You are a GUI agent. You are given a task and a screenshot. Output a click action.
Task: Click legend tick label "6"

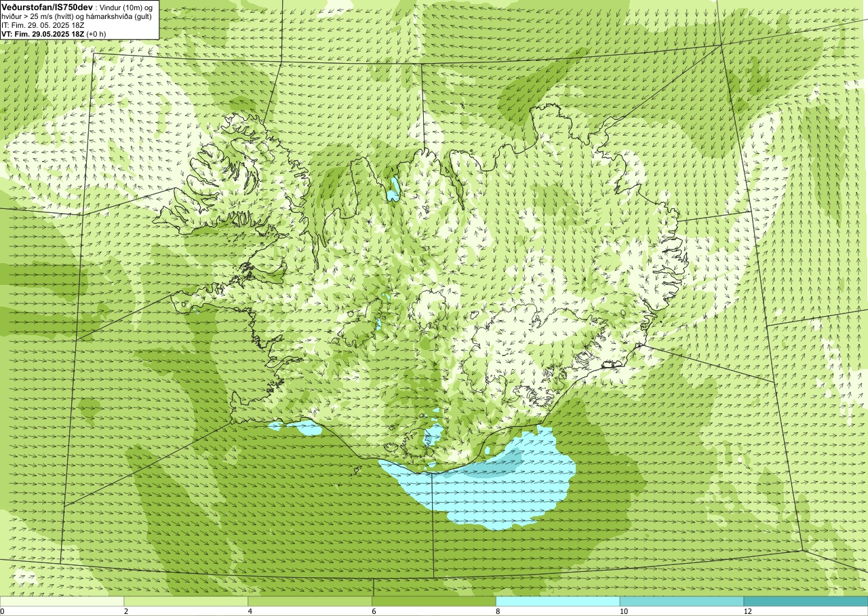pos(374,611)
